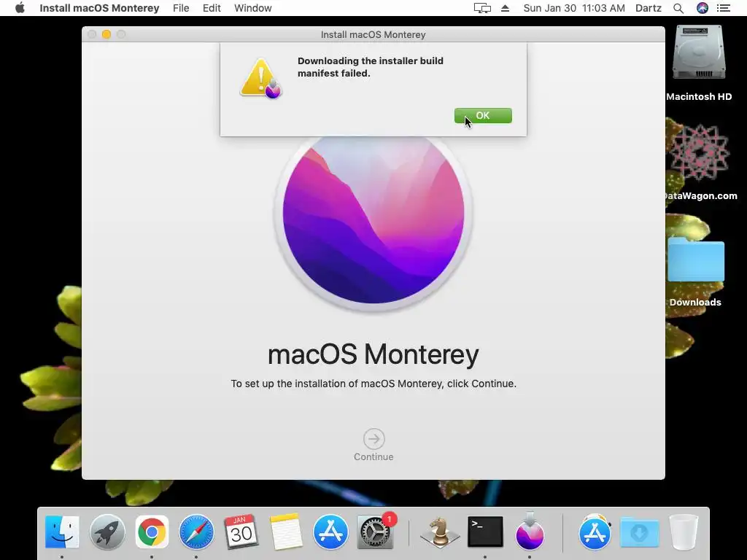Click the Continue arrow button

pos(374,439)
